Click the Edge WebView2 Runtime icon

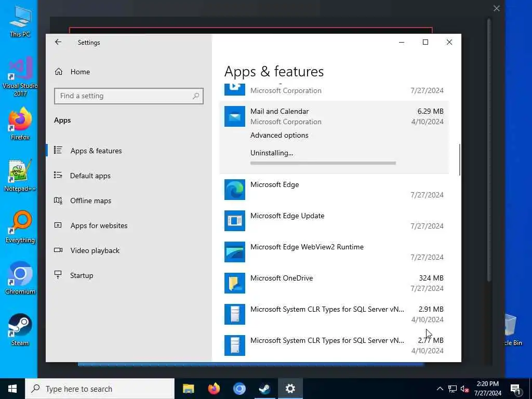[x=234, y=252]
